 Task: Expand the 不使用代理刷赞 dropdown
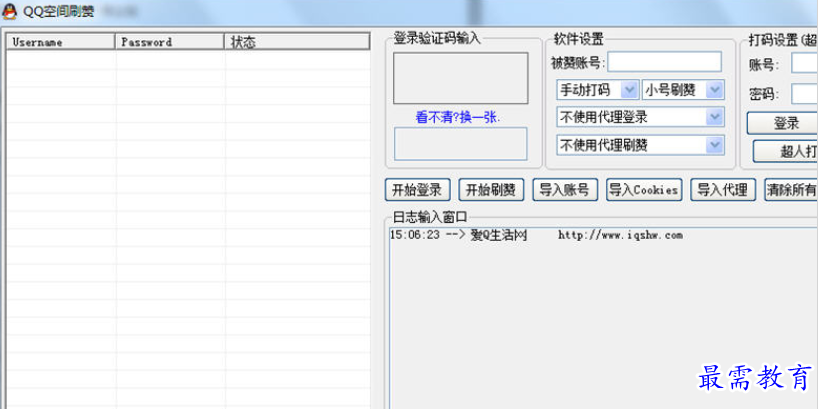pyautogui.click(x=641, y=145)
